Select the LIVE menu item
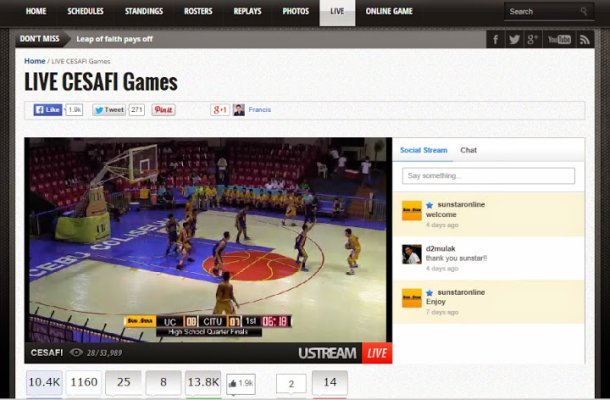Screen dimensions: 610x400 click(x=337, y=12)
